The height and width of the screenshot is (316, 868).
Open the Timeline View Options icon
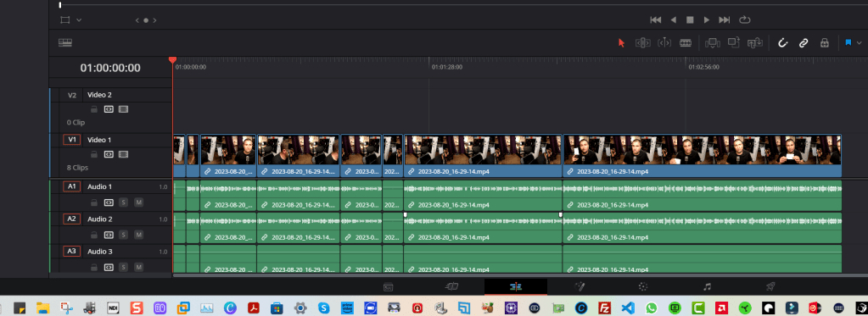(x=65, y=42)
